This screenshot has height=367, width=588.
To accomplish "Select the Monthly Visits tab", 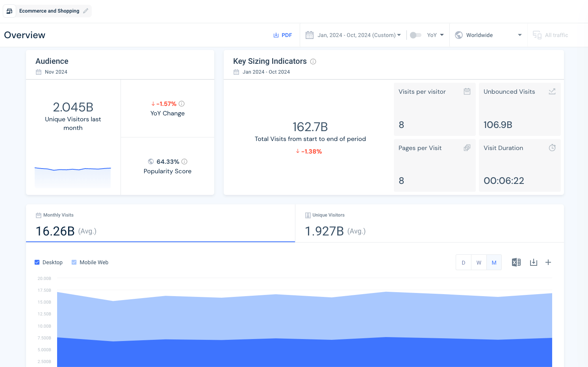I will point(160,223).
